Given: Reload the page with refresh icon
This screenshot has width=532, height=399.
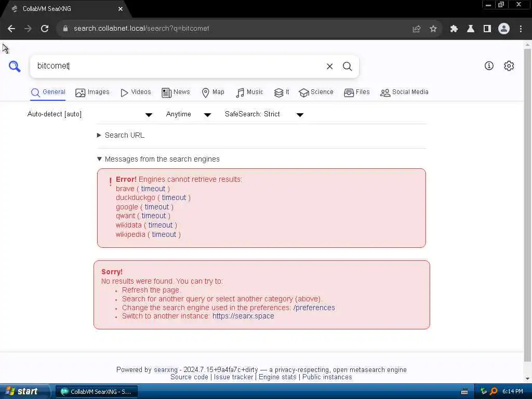Looking at the screenshot, I should (x=45, y=29).
